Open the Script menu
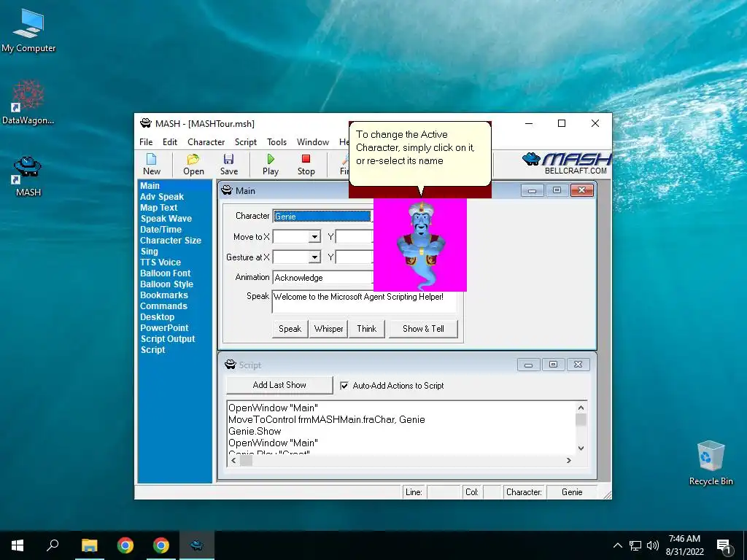Screen dimensions: 747x560 (245, 142)
